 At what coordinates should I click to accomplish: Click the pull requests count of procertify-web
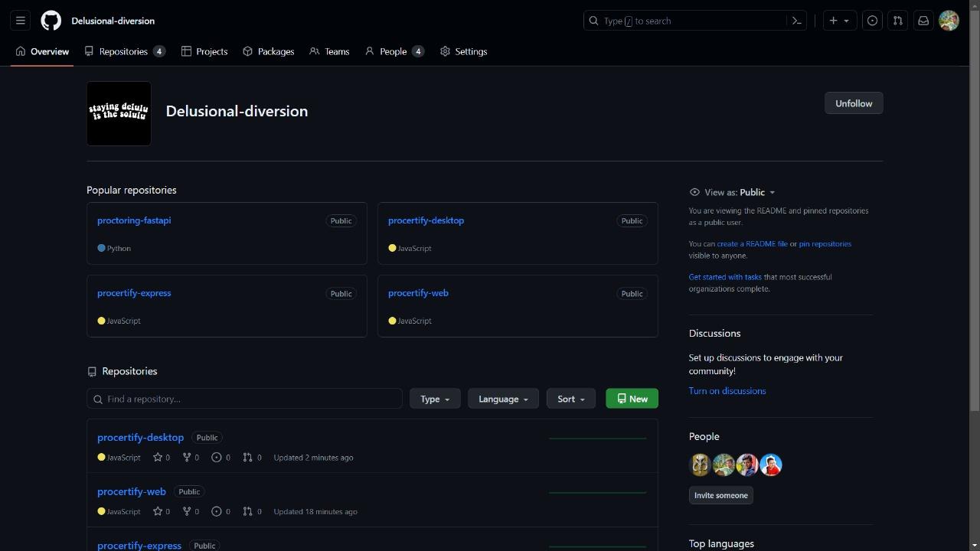pyautogui.click(x=252, y=512)
